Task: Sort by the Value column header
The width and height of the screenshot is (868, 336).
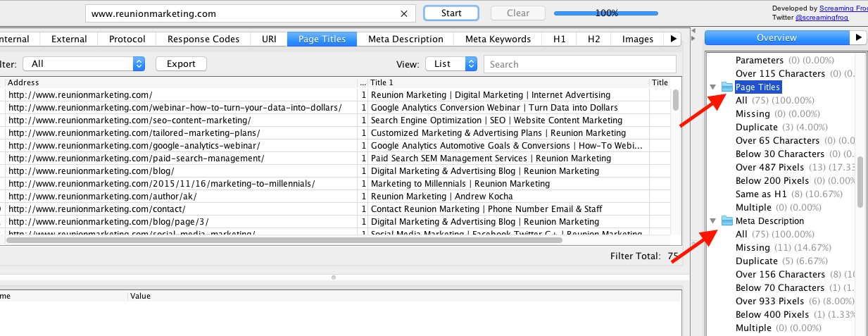Action: click(405, 297)
